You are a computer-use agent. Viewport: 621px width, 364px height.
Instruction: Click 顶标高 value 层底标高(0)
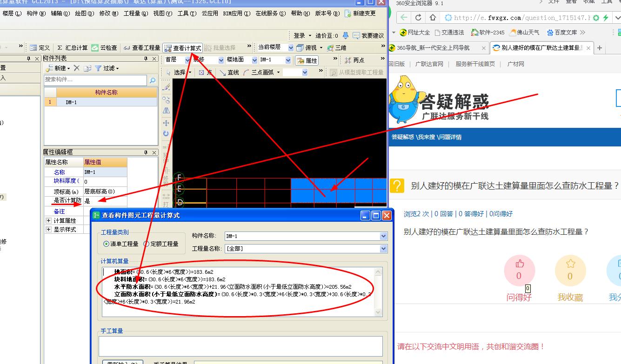click(105, 192)
